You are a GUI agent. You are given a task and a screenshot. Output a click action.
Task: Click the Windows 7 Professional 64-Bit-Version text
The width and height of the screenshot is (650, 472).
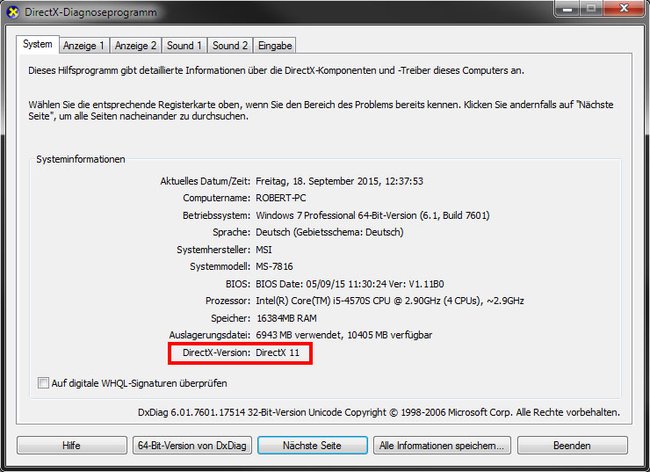coord(372,215)
